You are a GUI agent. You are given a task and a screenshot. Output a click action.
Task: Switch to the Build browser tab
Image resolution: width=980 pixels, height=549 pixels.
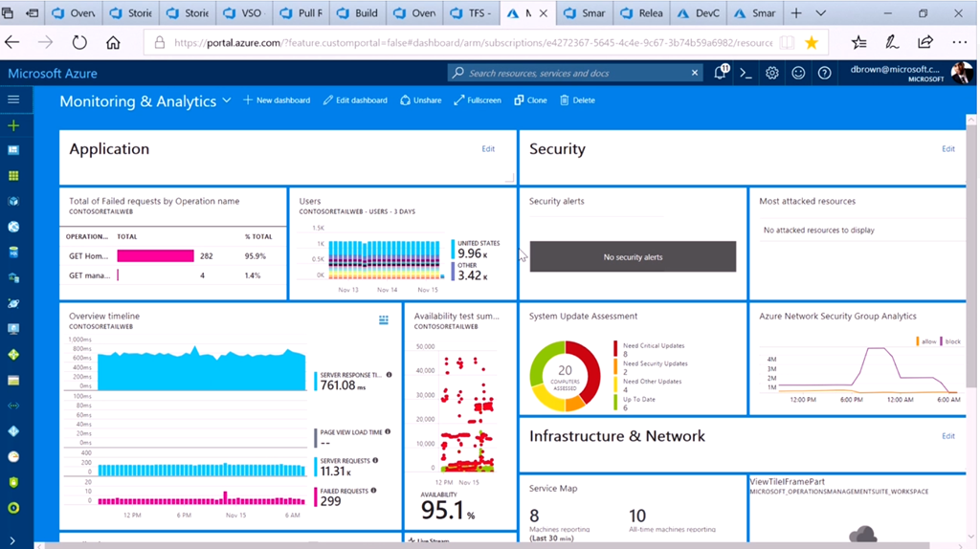pos(359,13)
